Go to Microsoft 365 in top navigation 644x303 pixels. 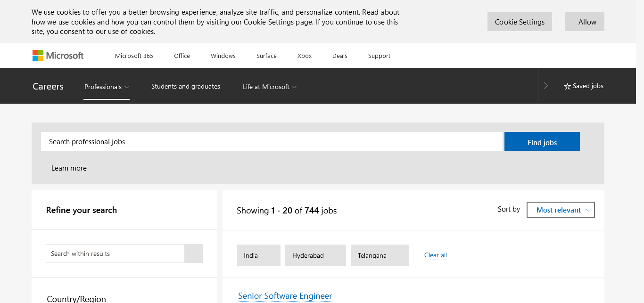click(134, 56)
